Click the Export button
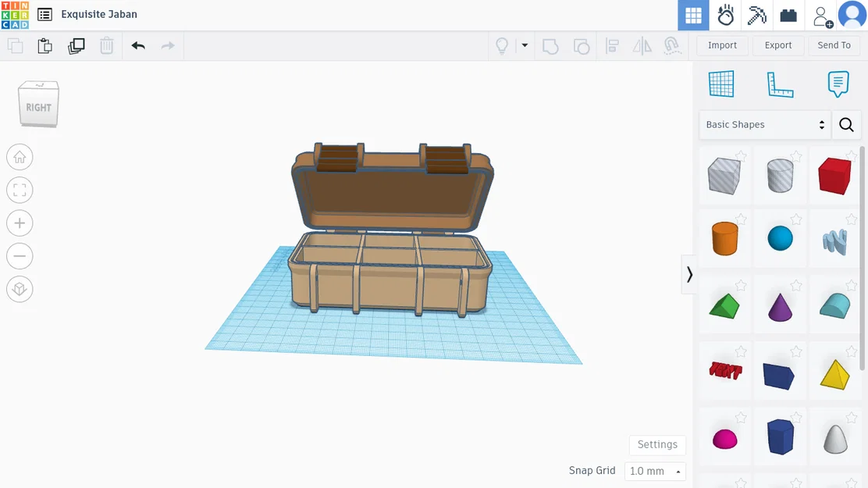The image size is (868, 488). click(777, 45)
